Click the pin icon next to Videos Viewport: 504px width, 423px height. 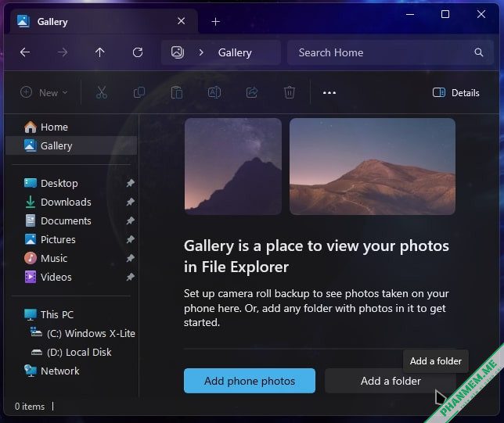click(130, 278)
